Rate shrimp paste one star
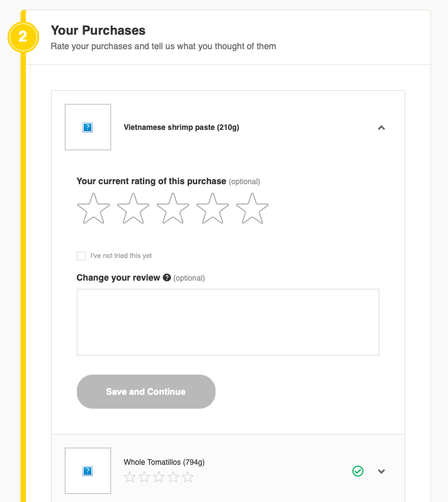This screenshot has height=502, width=448. 93,208
